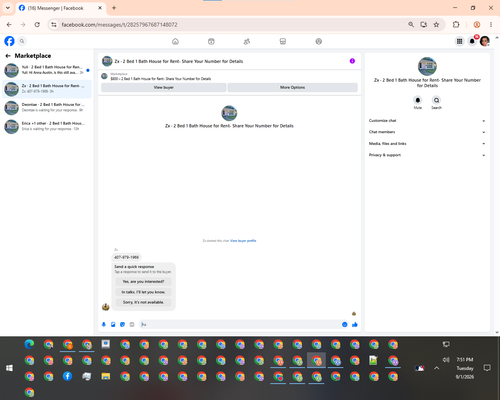This screenshot has width=500, height=400.
Task: Open the Erica +1 other conversation
Action: (47, 126)
